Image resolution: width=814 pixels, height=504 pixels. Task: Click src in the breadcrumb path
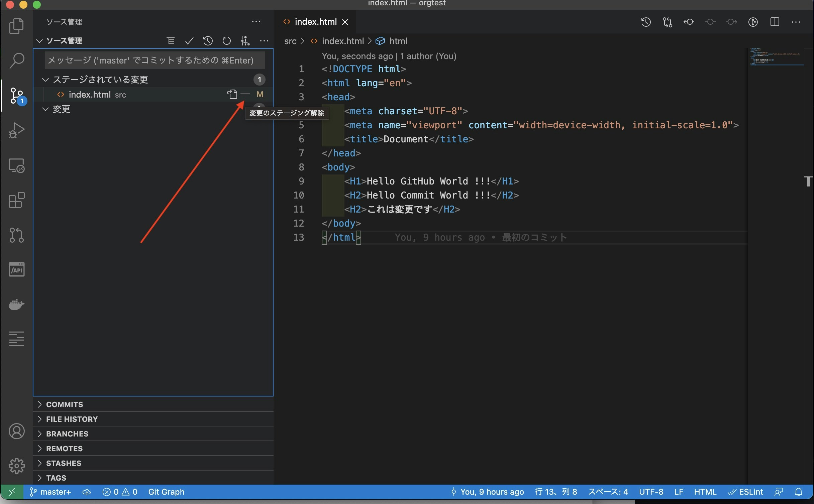290,41
